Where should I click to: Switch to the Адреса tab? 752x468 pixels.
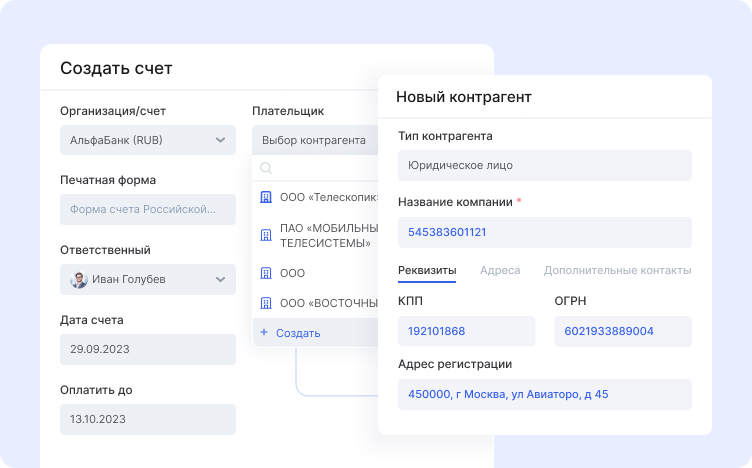[500, 270]
